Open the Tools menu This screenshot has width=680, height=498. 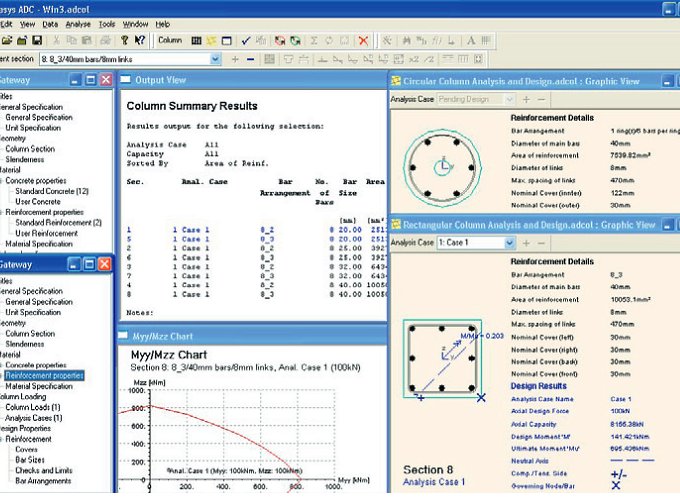pos(107,24)
